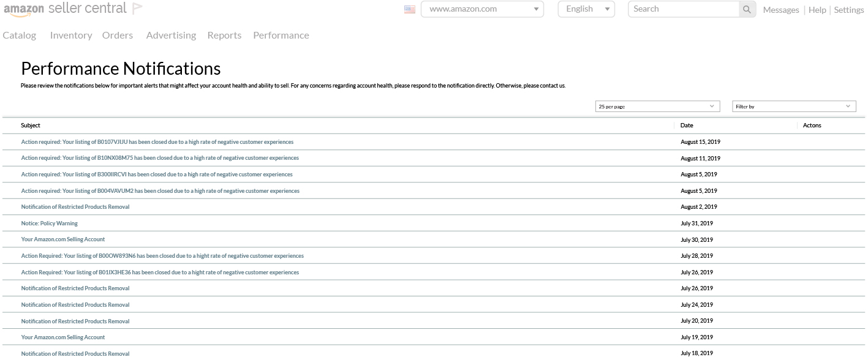Open the 25 per page dropdown

657,106
